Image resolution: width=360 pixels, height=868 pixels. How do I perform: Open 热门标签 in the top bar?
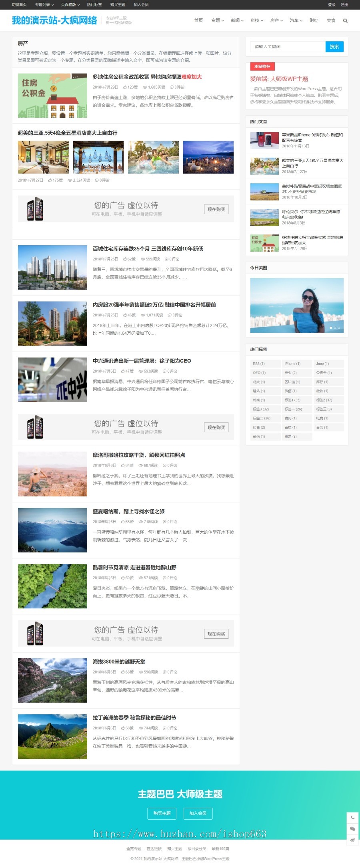tap(94, 5)
